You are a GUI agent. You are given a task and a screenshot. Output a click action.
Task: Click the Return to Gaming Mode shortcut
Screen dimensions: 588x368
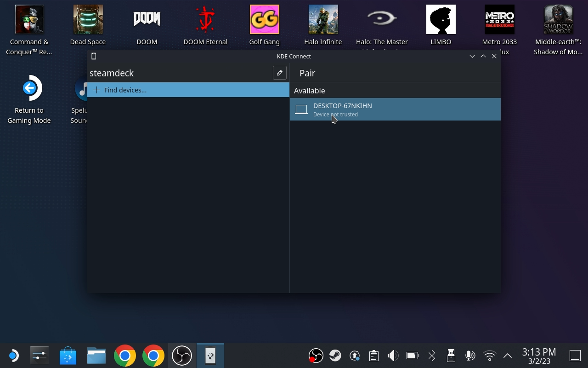[29, 99]
